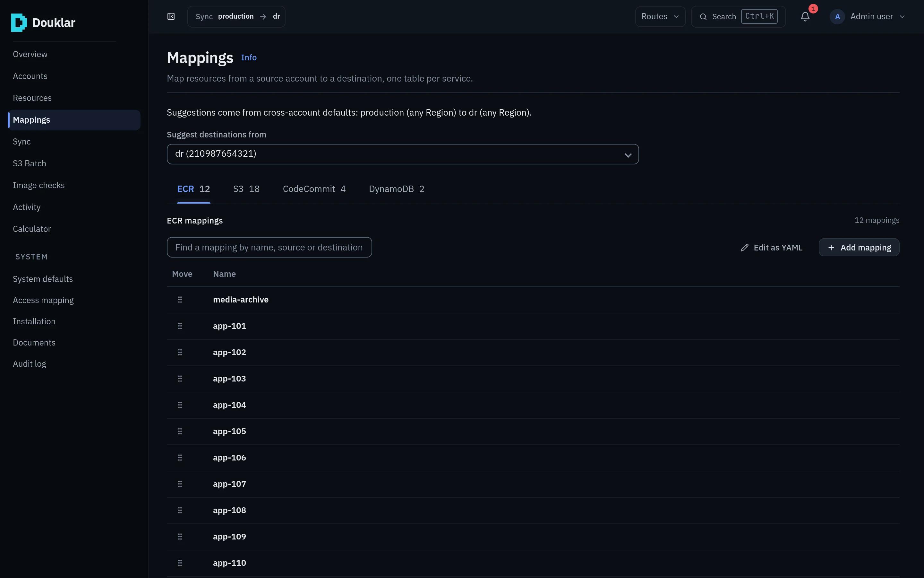Open Image checks in the sidebar
The width and height of the screenshot is (924, 578).
(x=74, y=185)
